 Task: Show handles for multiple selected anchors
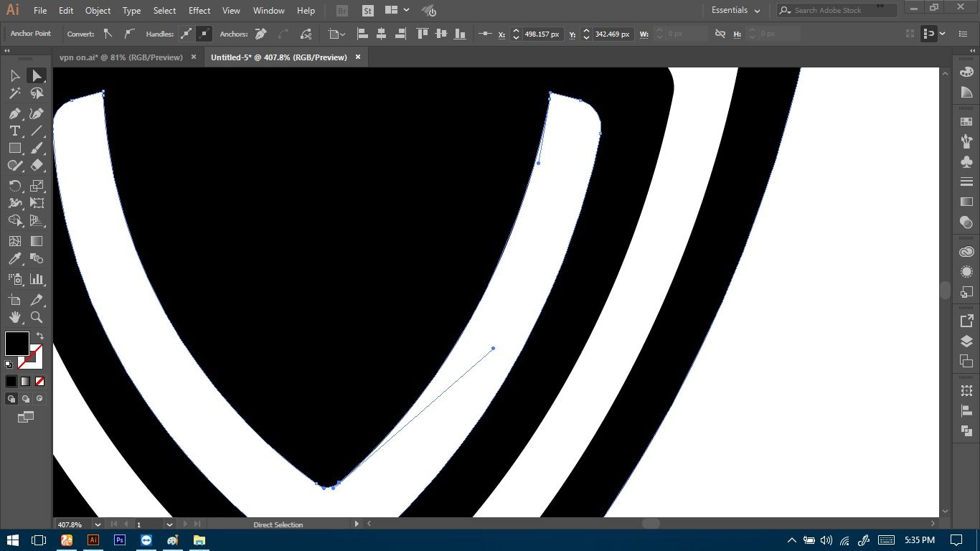point(187,34)
